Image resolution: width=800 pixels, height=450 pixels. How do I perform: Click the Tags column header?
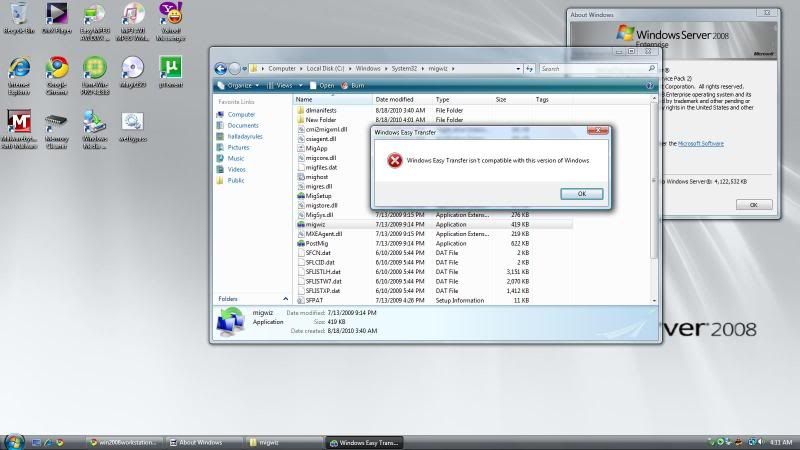pos(553,99)
